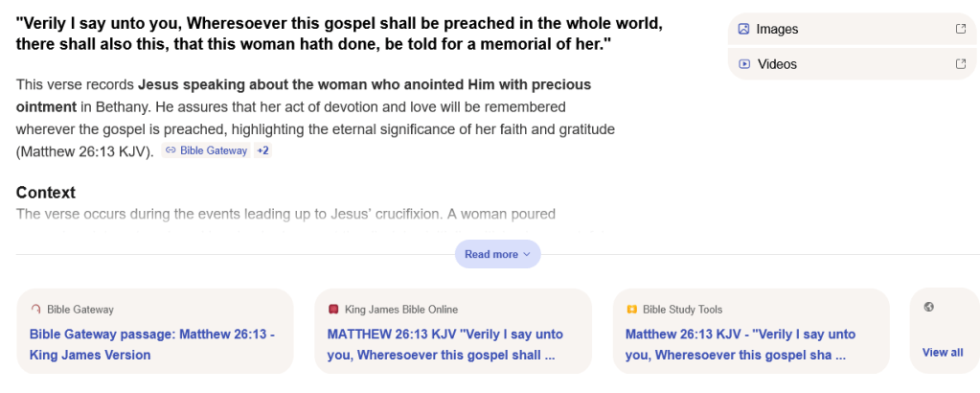Screen dimensions: 980x393
Task: Switch to the Videos results
Action: pyautogui.click(x=777, y=64)
